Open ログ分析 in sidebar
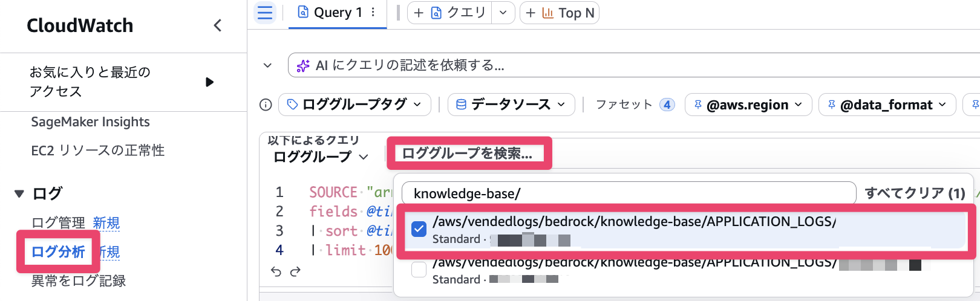 [58, 251]
